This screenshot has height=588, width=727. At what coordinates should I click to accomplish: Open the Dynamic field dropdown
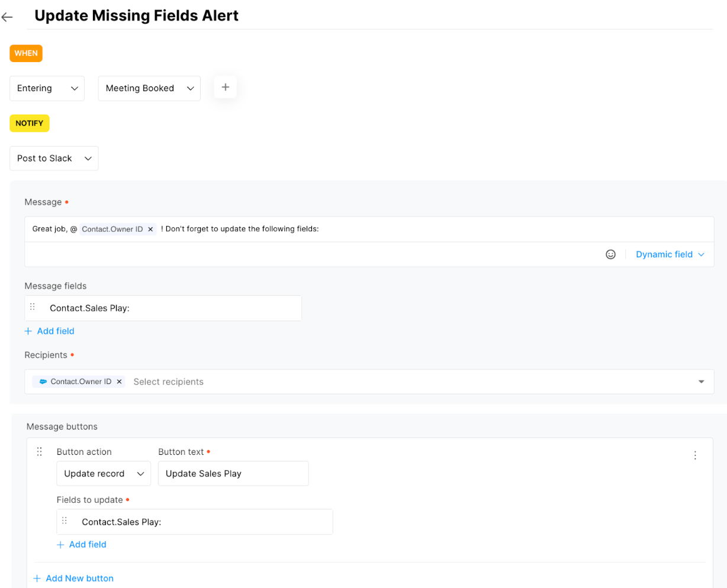pyautogui.click(x=670, y=254)
